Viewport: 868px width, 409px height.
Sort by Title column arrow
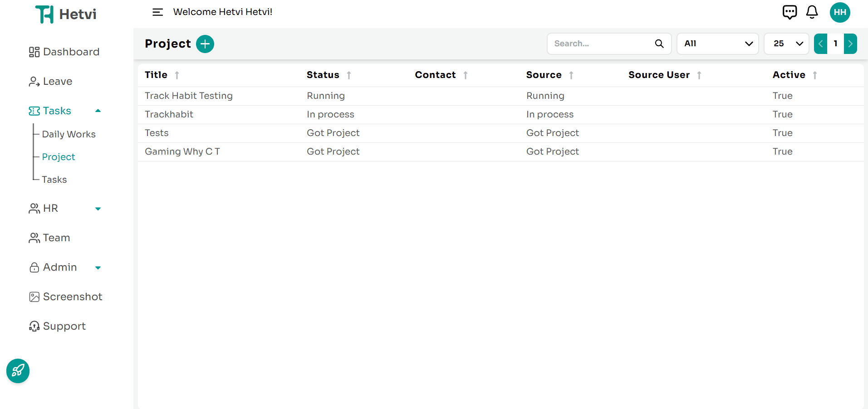pyautogui.click(x=177, y=75)
